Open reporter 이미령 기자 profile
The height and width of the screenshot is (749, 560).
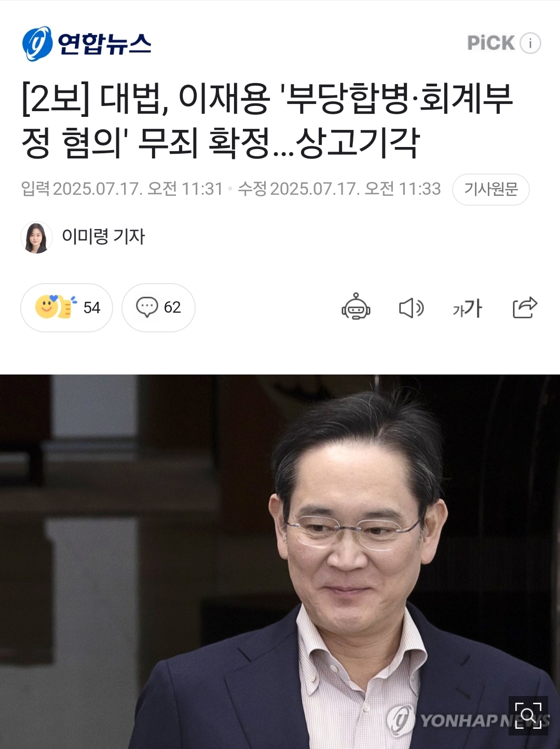tap(103, 237)
